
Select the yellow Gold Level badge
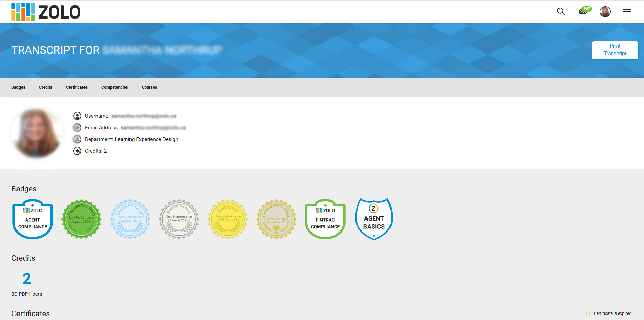pyautogui.click(x=228, y=219)
